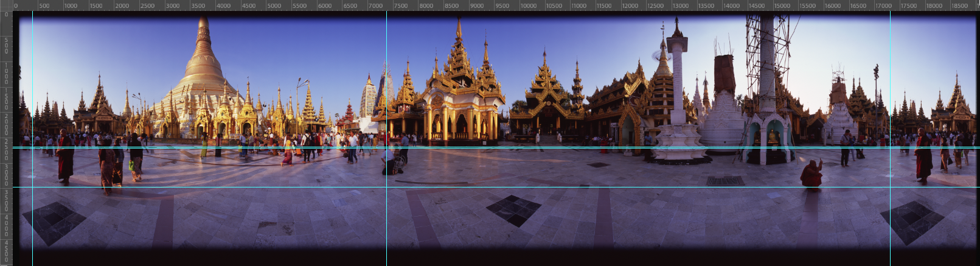This screenshot has height=266, width=980.
Task: Click the 4000 label on the horizontal ruler
Action: 223,5
